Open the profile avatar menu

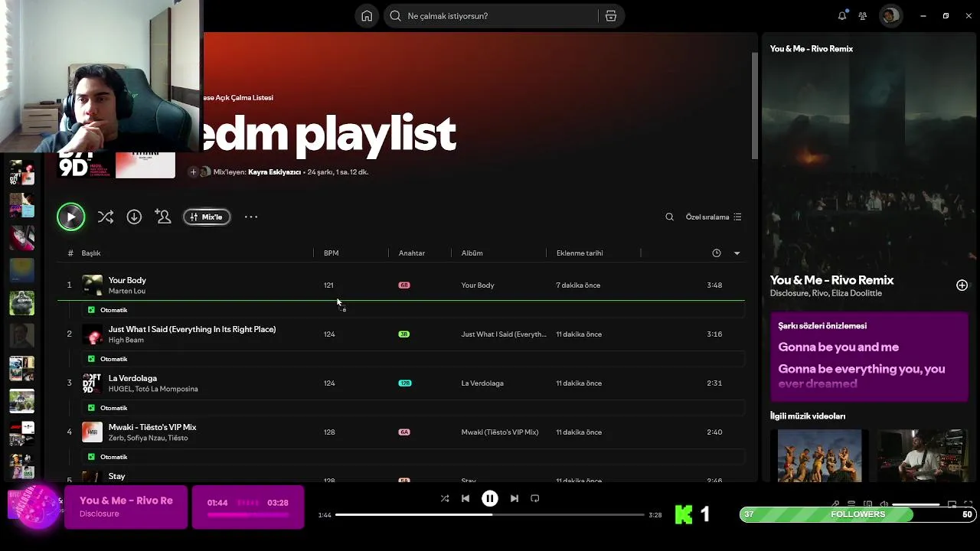click(x=890, y=16)
